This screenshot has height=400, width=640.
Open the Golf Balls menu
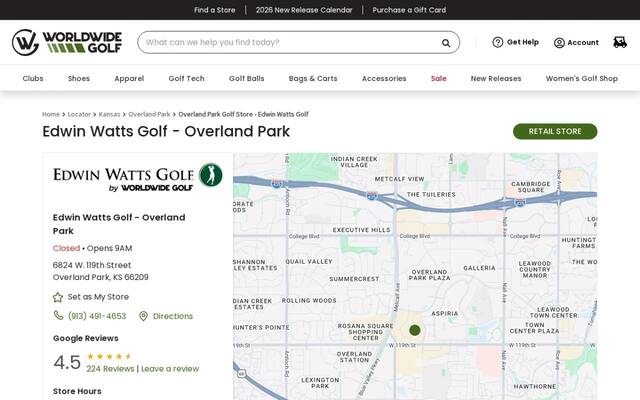pos(247,78)
